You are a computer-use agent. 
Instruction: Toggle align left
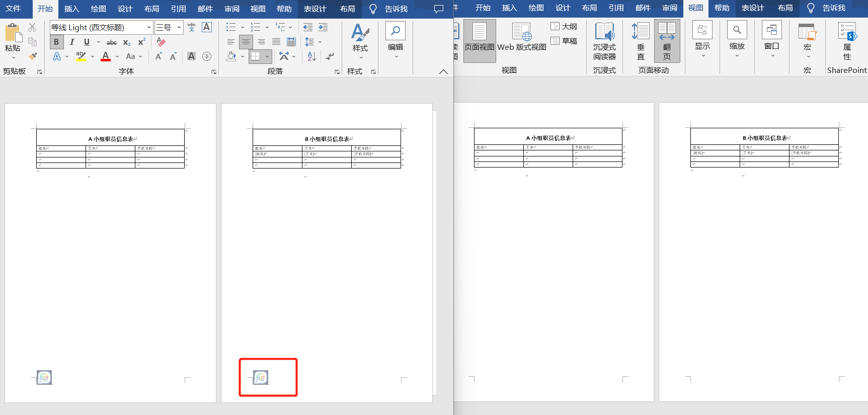pos(231,42)
